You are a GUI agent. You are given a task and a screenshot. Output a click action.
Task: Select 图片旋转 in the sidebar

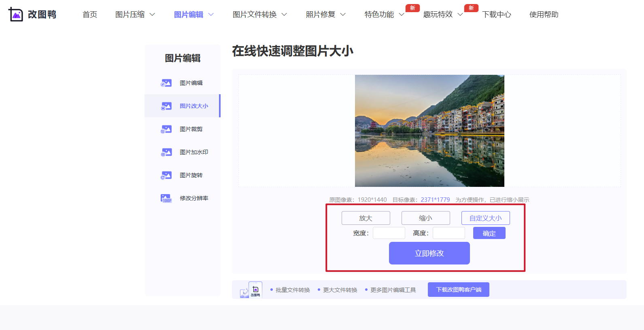pyautogui.click(x=183, y=175)
